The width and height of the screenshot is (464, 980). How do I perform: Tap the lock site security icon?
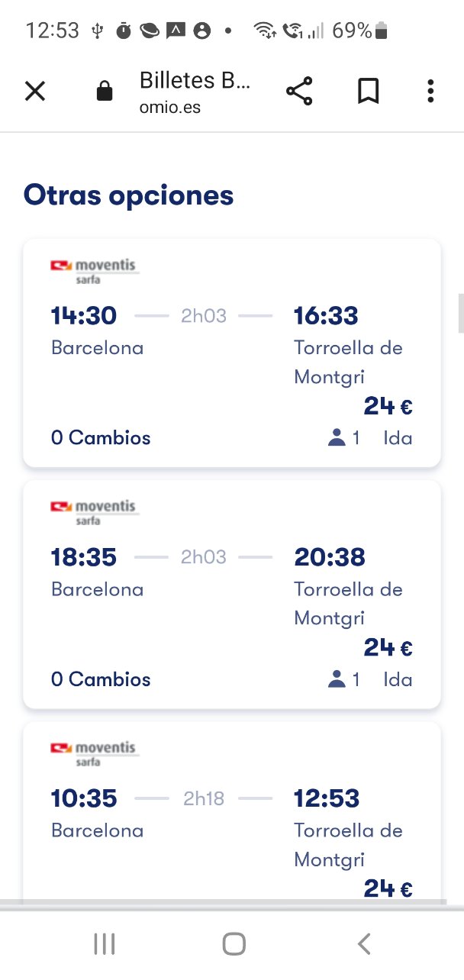105,92
